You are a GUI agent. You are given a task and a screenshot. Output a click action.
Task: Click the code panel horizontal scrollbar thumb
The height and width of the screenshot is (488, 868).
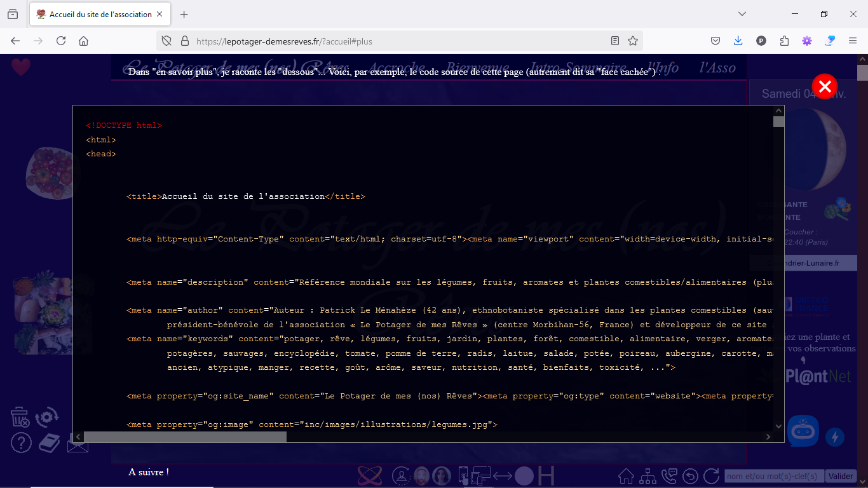click(185, 437)
